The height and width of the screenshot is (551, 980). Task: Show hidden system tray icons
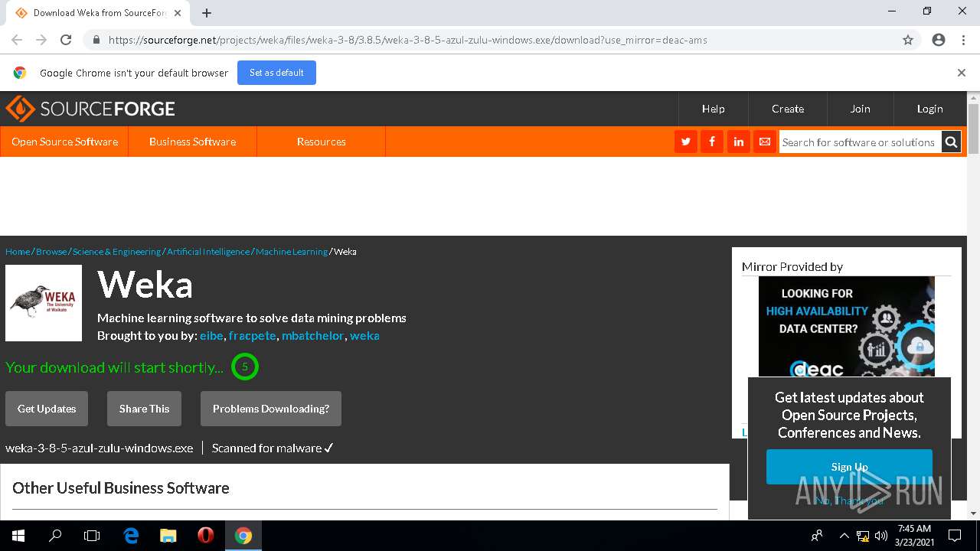pyautogui.click(x=844, y=536)
